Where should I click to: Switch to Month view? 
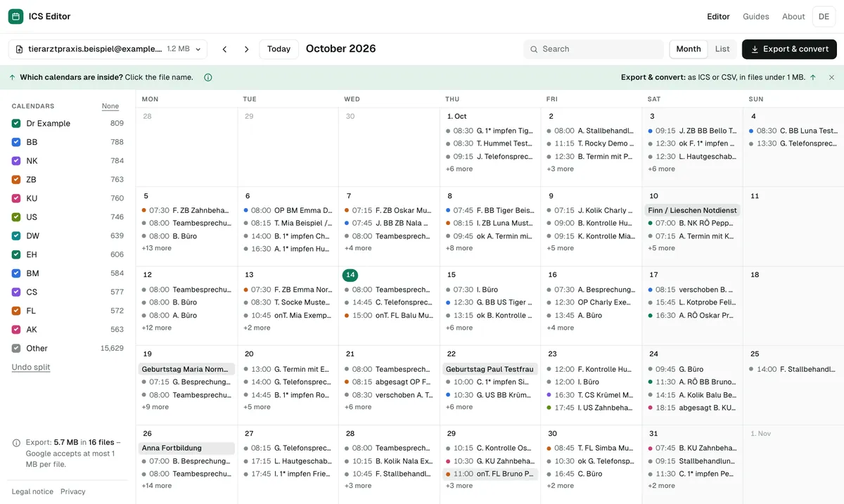pyautogui.click(x=689, y=49)
